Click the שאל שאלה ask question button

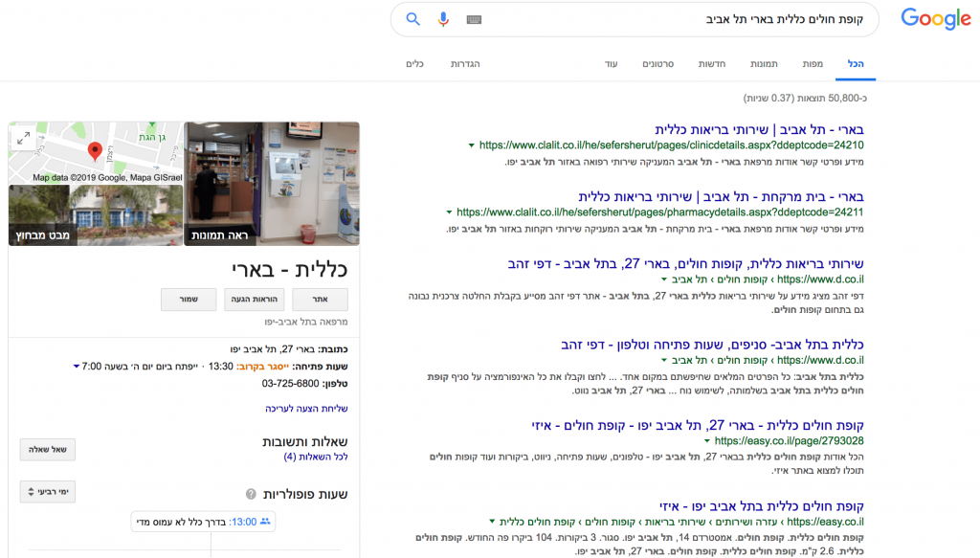pyautogui.click(x=48, y=449)
